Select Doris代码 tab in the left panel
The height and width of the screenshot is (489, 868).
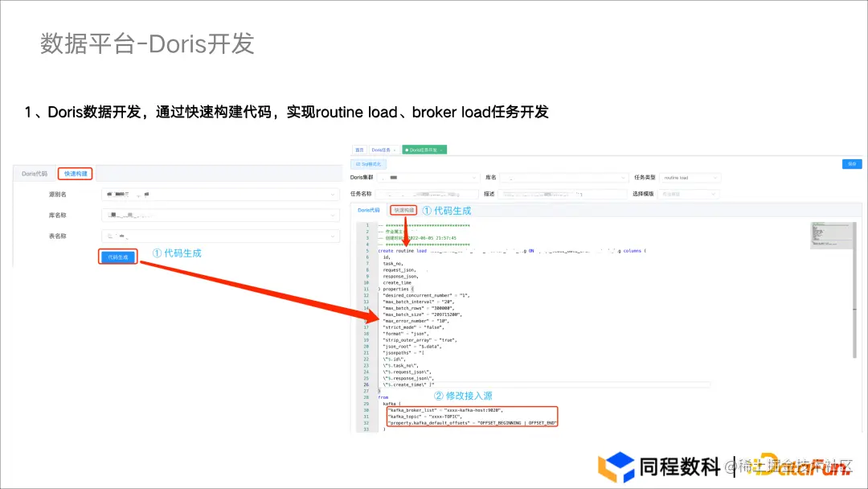(x=35, y=174)
